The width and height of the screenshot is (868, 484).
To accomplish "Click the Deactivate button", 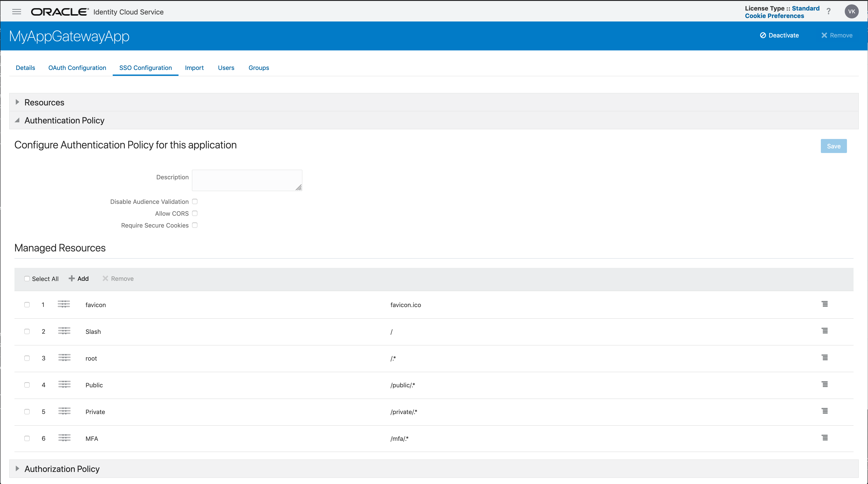I will (779, 35).
